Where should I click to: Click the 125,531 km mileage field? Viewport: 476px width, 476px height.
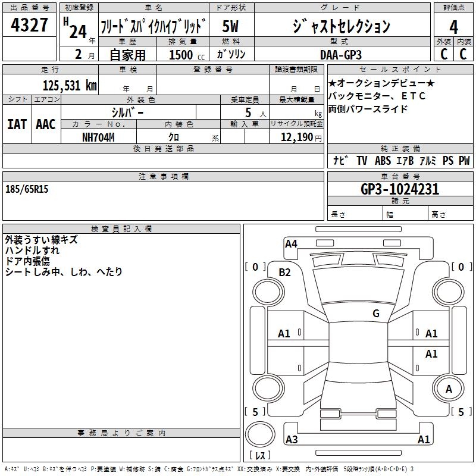(x=70, y=86)
